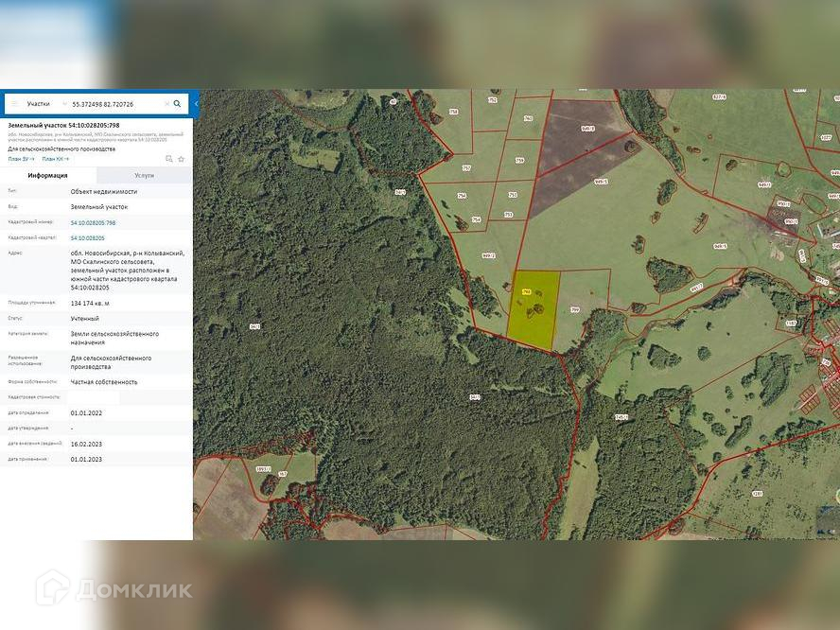Click the date value '01.01.2023'
Image resolution: width=840 pixels, height=630 pixels.
86,460
